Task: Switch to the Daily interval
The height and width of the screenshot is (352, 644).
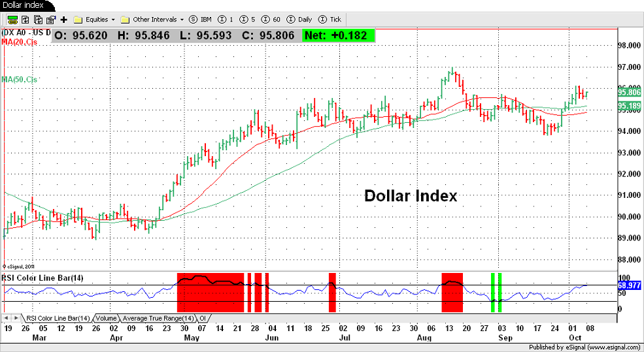Action: click(x=299, y=20)
